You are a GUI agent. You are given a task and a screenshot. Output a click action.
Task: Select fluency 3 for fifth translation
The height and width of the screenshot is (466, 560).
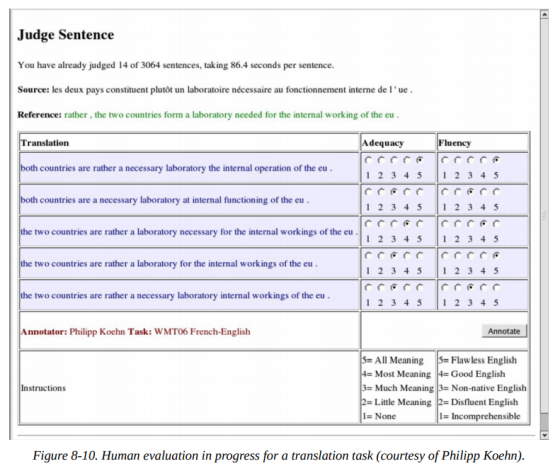(470, 287)
